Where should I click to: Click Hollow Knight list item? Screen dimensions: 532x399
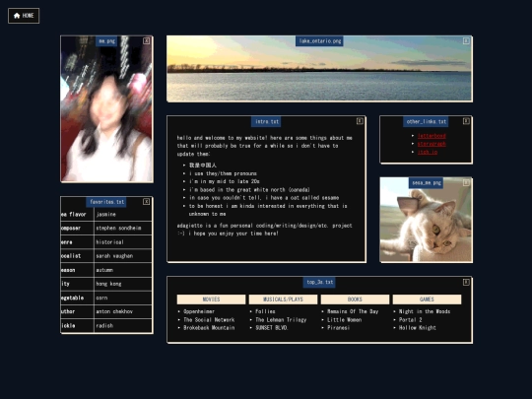click(418, 328)
